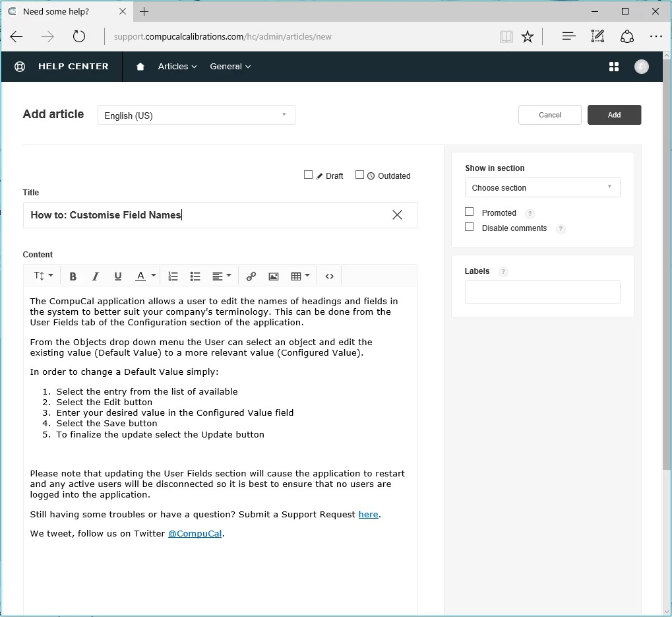This screenshot has width=672, height=617.
Task: Click the Cancel button
Action: tap(550, 115)
